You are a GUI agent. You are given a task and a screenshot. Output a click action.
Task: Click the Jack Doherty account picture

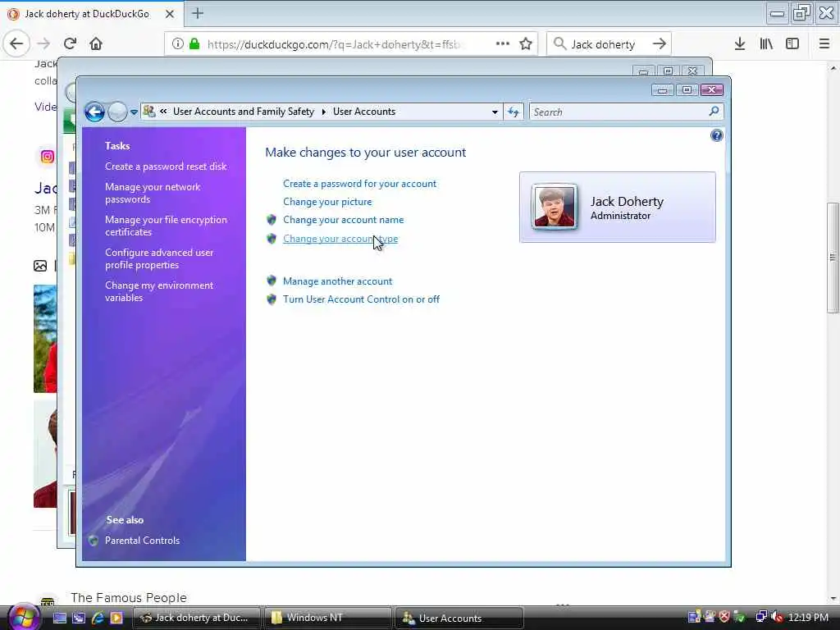click(x=554, y=207)
